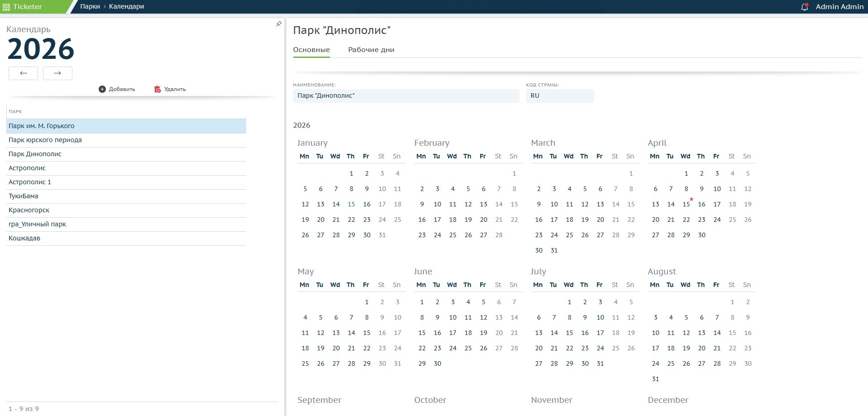This screenshot has height=416, width=868.
Task: Click the Добавить plus icon
Action: (102, 89)
